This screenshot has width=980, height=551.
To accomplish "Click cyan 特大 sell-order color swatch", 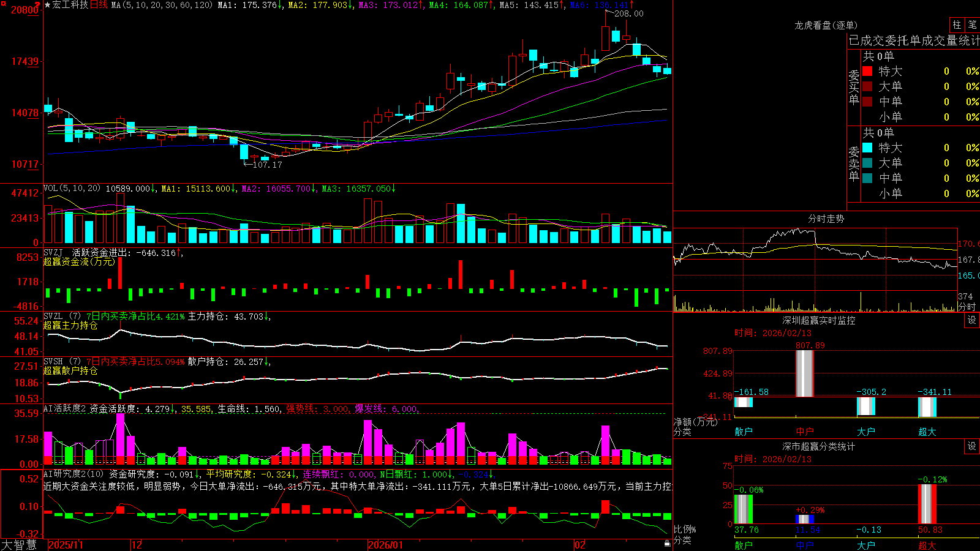I will click(x=867, y=148).
